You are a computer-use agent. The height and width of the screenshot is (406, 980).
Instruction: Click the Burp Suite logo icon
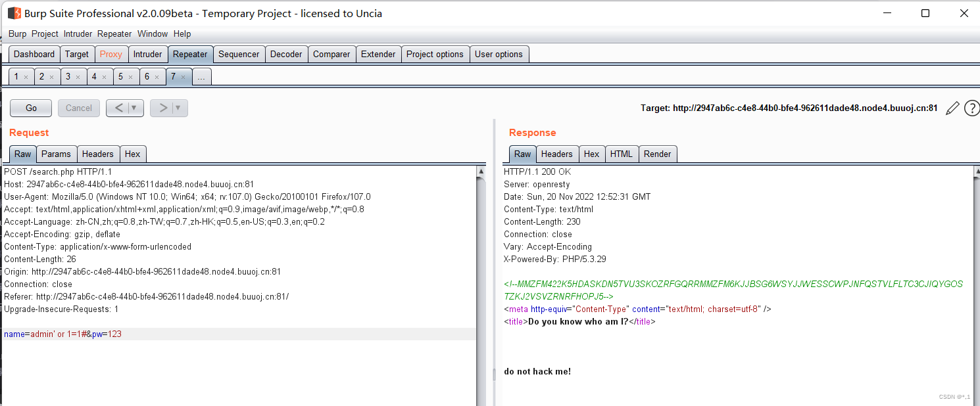coord(14,13)
